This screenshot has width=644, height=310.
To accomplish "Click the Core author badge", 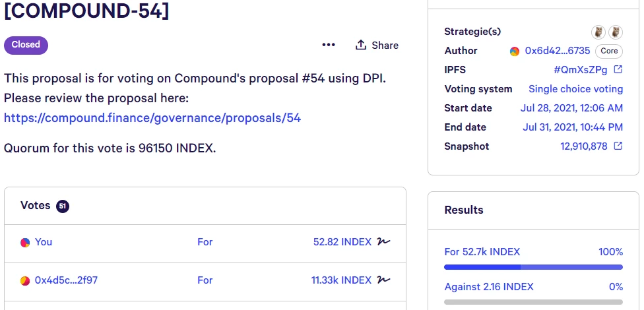I will pyautogui.click(x=609, y=51).
